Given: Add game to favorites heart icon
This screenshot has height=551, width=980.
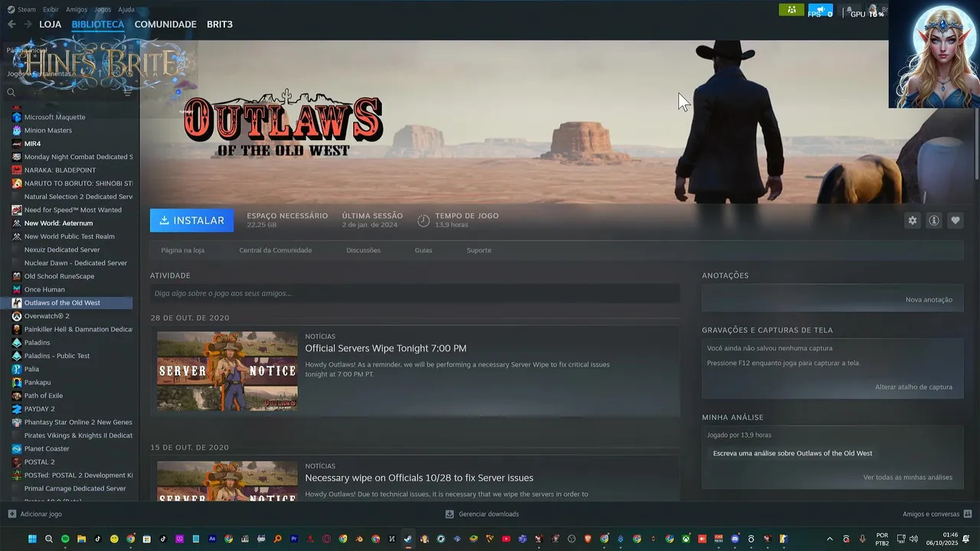Looking at the screenshot, I should (x=955, y=220).
